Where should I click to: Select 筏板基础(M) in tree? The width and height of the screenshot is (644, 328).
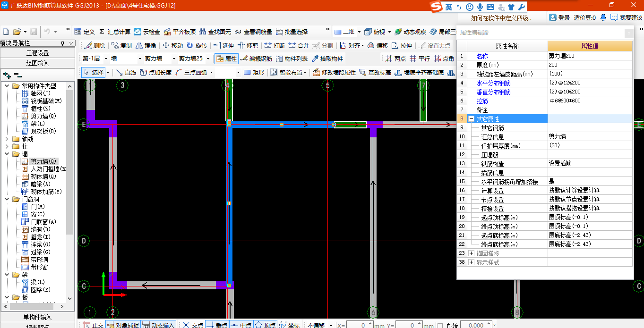click(47, 101)
